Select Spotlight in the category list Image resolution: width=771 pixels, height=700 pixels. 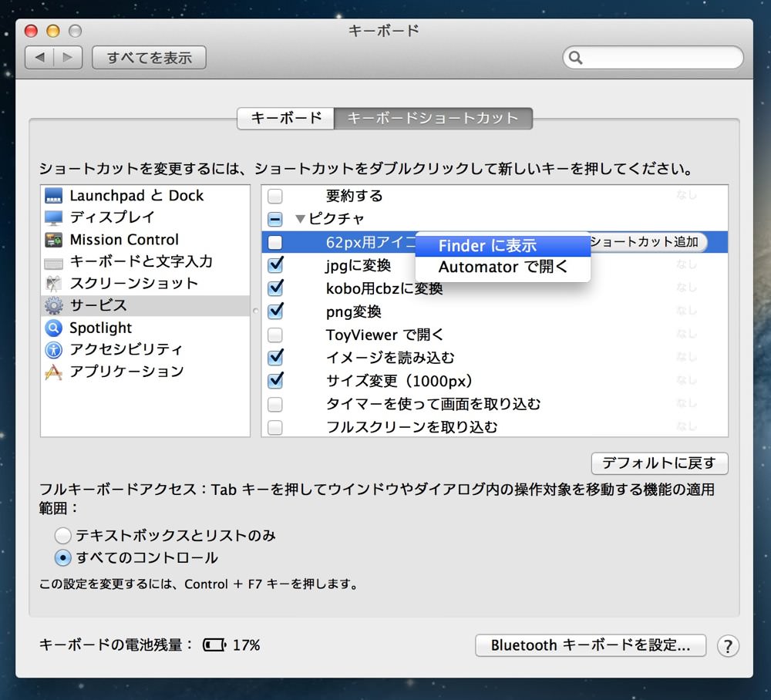tap(145, 328)
